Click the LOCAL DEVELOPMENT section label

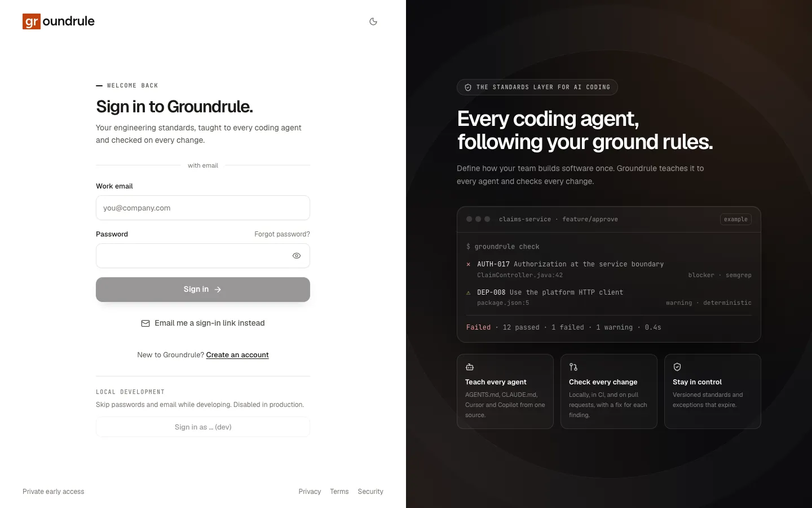click(130, 392)
